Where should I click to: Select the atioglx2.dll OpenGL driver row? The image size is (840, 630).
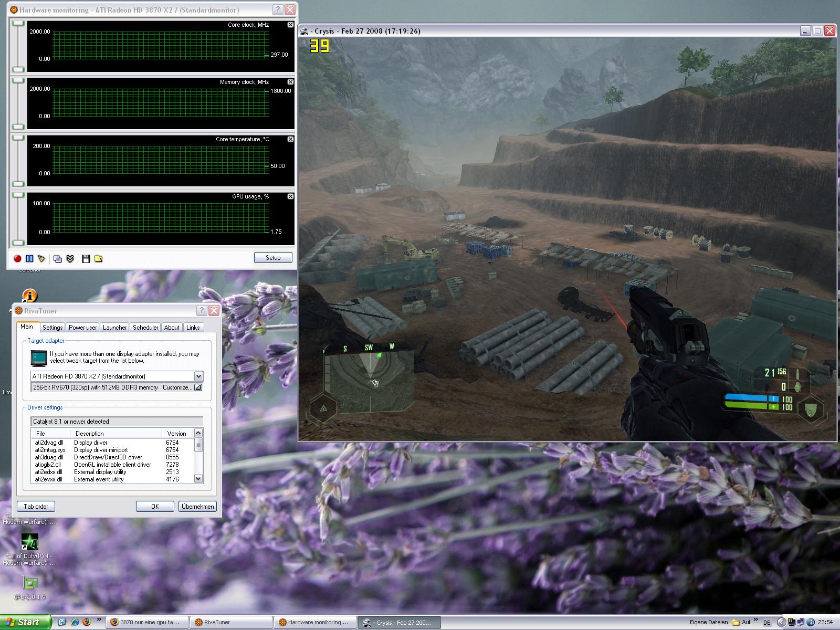[x=112, y=465]
